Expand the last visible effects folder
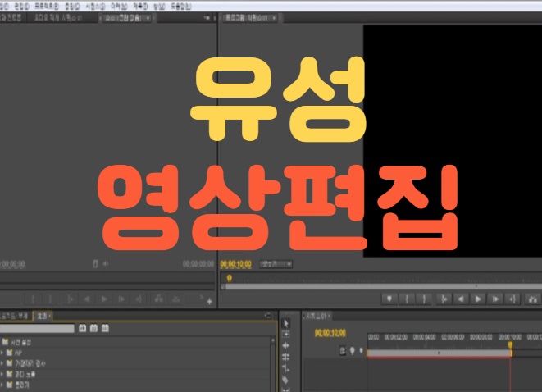Viewport: 542px width, 392px height. 2,385
